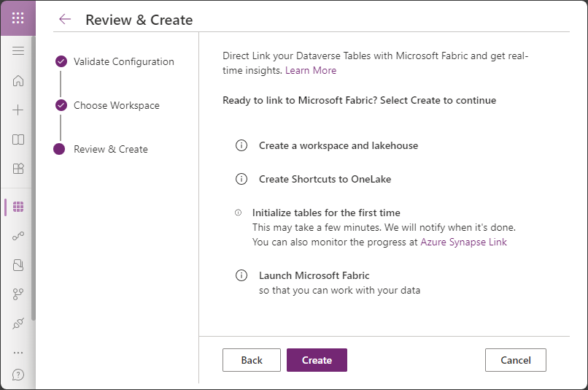588x390 pixels.
Task: Click info icon beside Launch Microsoft Fabric
Action: tap(241, 275)
